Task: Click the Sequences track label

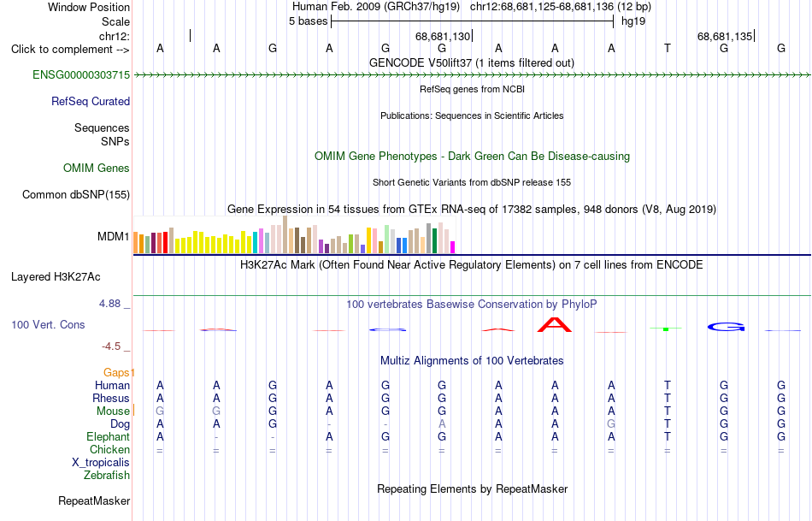Action: tap(102, 128)
